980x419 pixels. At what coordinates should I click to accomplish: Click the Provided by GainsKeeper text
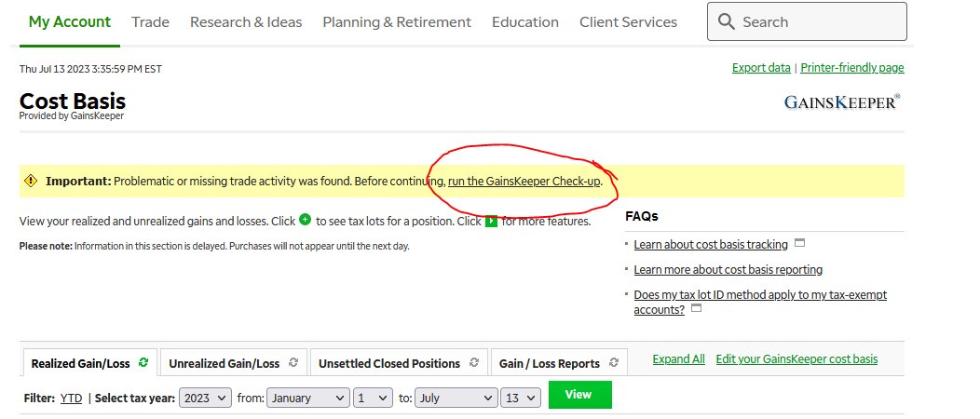[71, 115]
